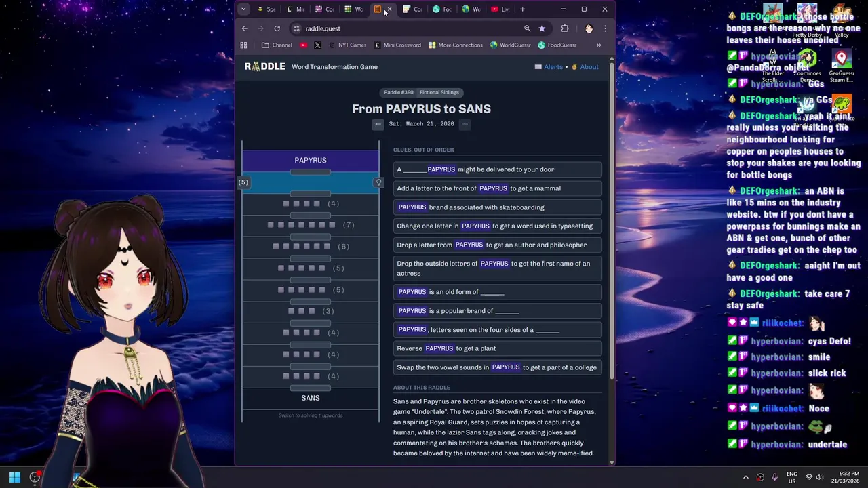This screenshot has height=488, width=868.
Task: Close the active Raddle tab
Action: click(x=389, y=9)
